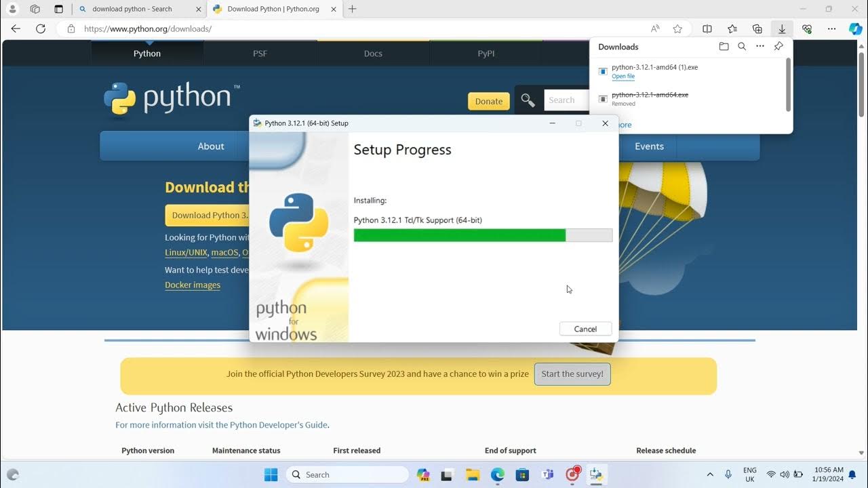
Task: Open Task View from the taskbar
Action: click(448, 474)
